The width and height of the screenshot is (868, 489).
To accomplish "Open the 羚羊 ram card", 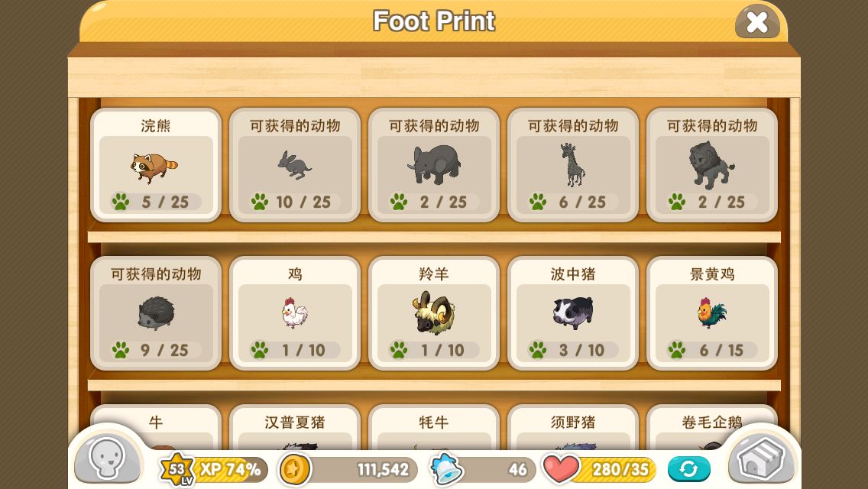I will 433,313.
